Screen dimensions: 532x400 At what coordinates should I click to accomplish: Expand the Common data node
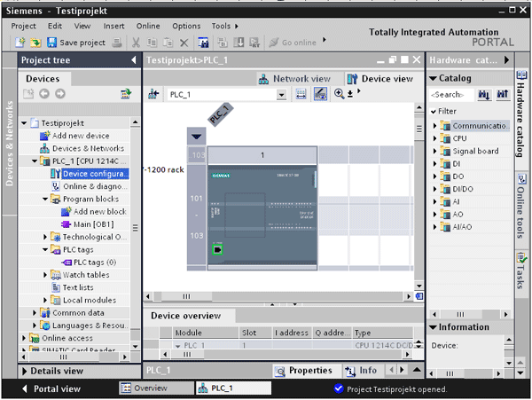pyautogui.click(x=35, y=313)
